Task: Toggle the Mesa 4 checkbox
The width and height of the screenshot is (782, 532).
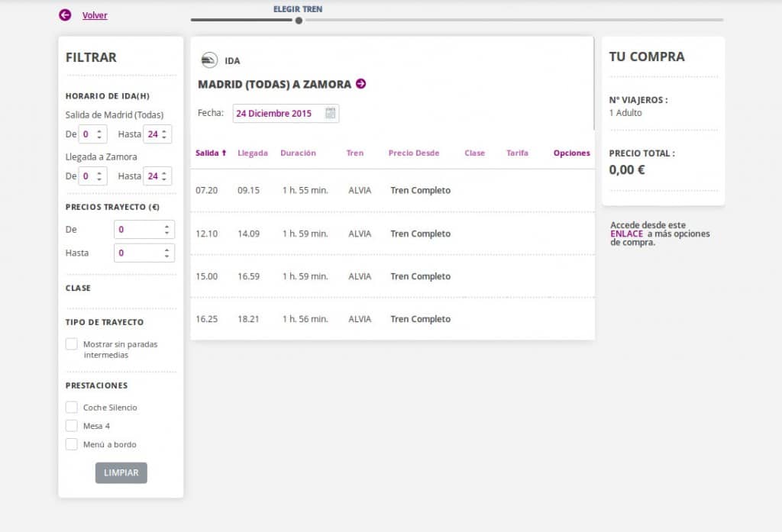Action: tap(72, 425)
